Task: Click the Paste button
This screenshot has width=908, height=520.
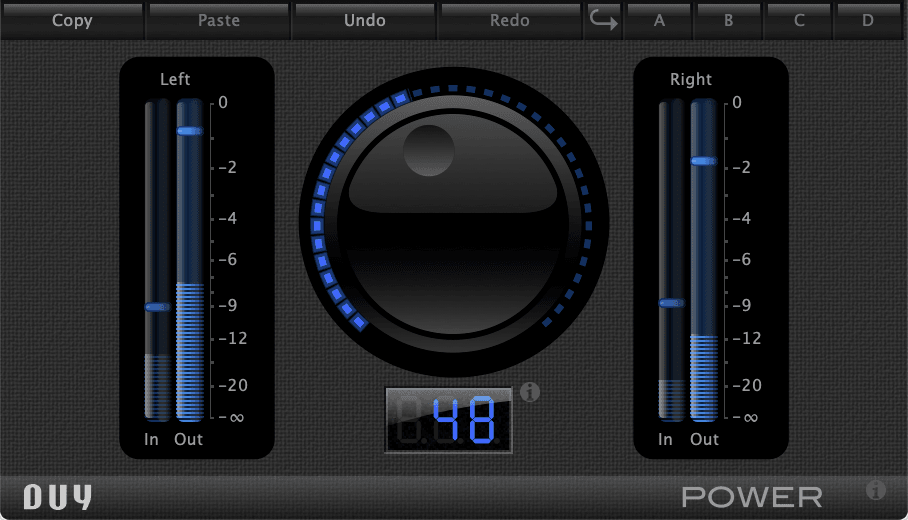Action: click(x=218, y=20)
